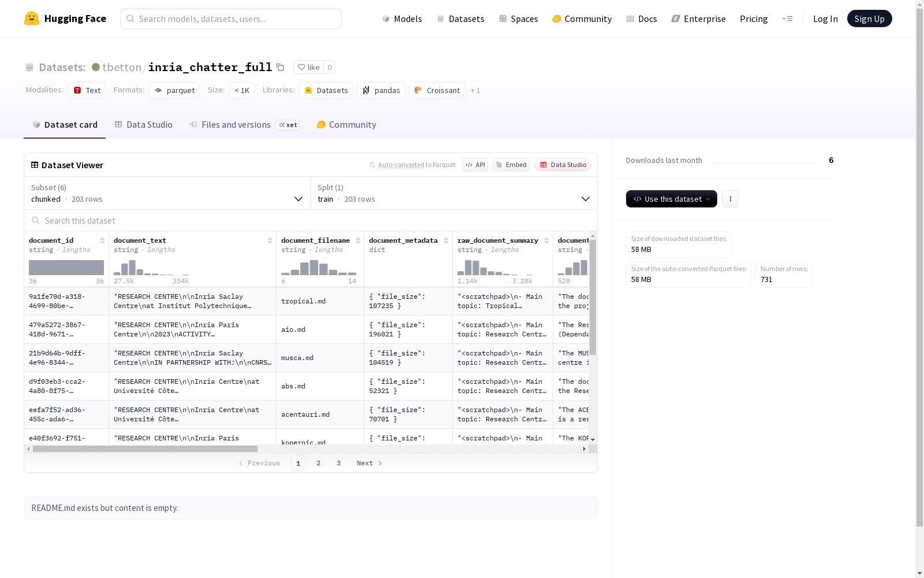The height and width of the screenshot is (578, 924).
Task: Click the document_filename lengths histogram
Action: [319, 268]
